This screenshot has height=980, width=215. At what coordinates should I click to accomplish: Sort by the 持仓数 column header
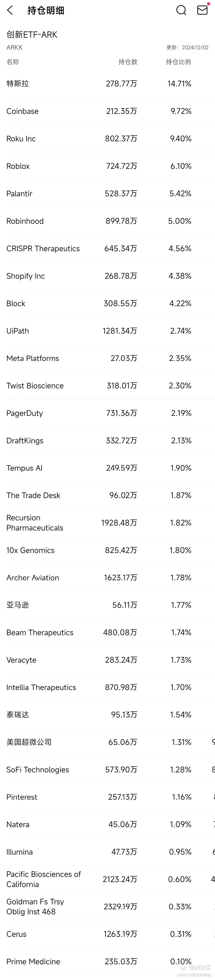click(128, 62)
